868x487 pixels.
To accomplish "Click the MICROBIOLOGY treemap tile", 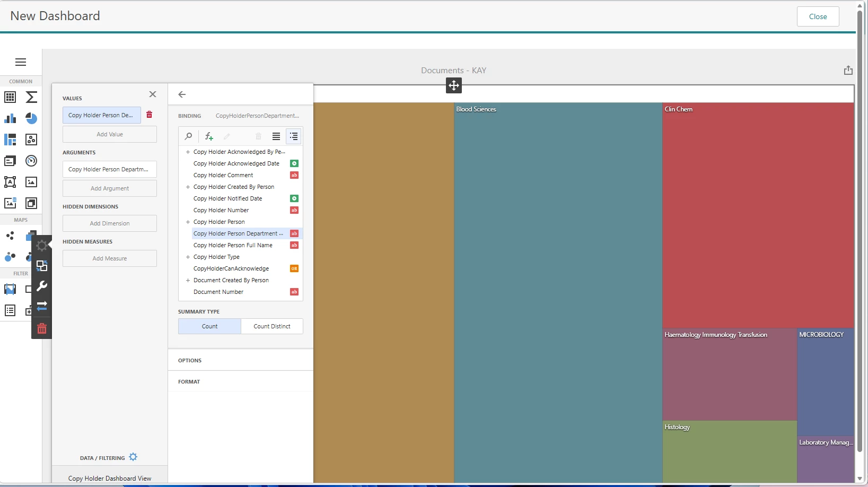I will tap(826, 382).
